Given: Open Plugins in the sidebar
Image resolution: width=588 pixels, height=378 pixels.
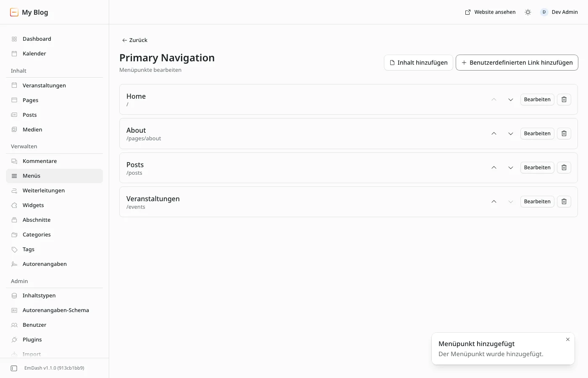Looking at the screenshot, I should tap(55, 340).
